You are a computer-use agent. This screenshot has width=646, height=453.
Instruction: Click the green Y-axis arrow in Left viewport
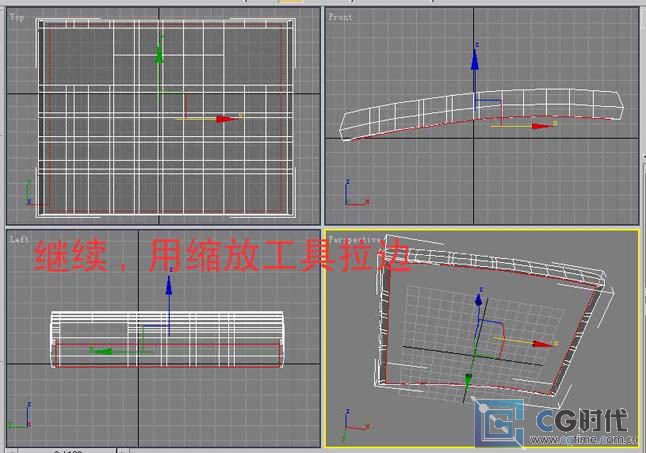101,351
